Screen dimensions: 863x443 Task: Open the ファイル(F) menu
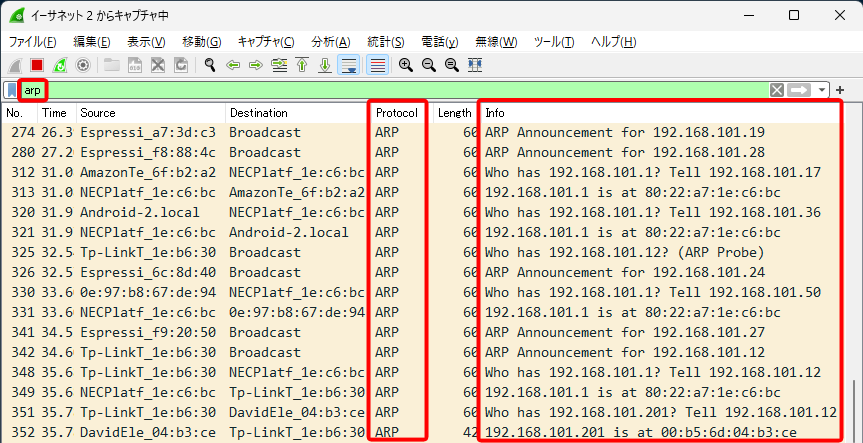pyautogui.click(x=32, y=42)
